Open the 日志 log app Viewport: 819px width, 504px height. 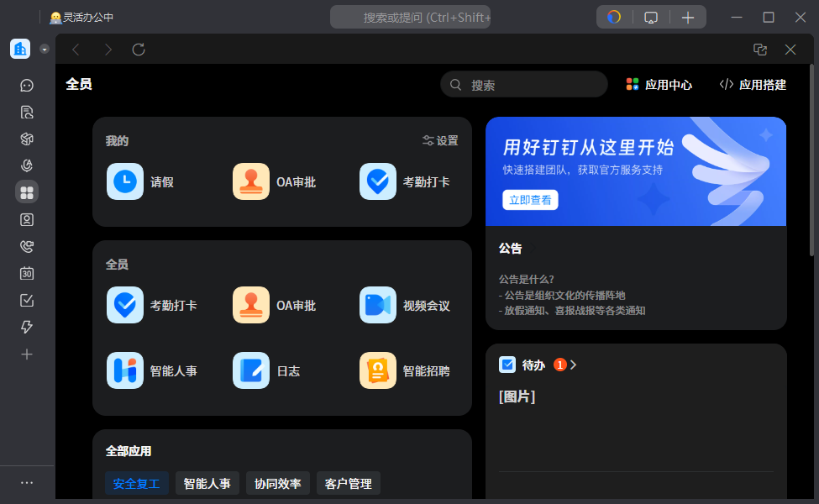click(x=250, y=370)
